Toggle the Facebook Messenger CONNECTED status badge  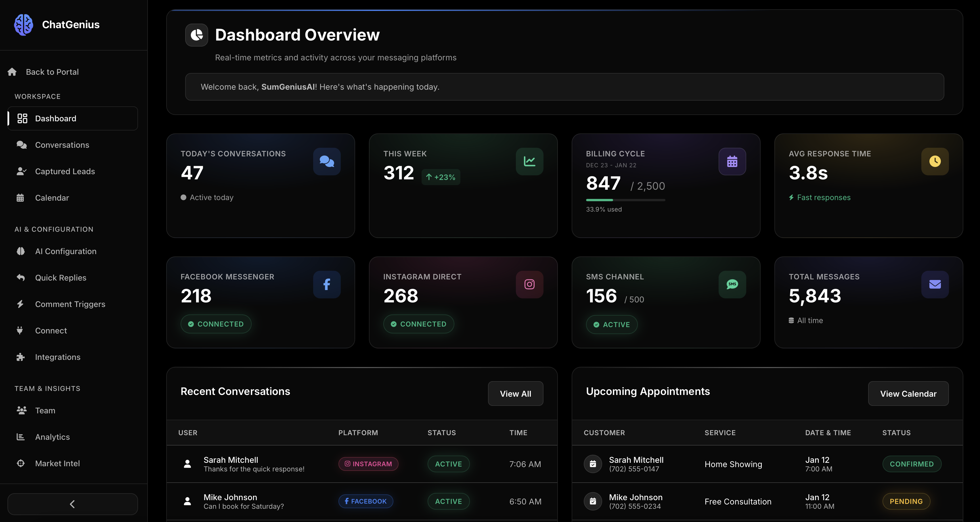pyautogui.click(x=216, y=324)
